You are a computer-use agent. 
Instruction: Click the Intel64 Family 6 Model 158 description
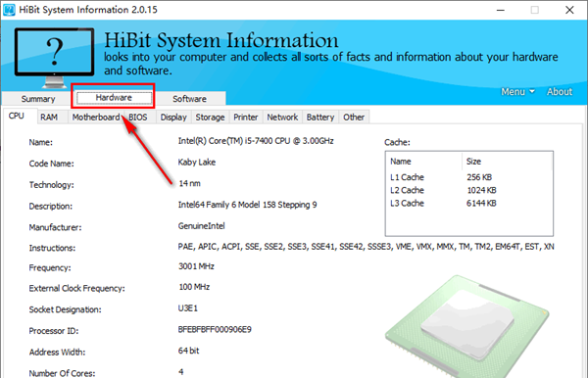[x=248, y=205]
